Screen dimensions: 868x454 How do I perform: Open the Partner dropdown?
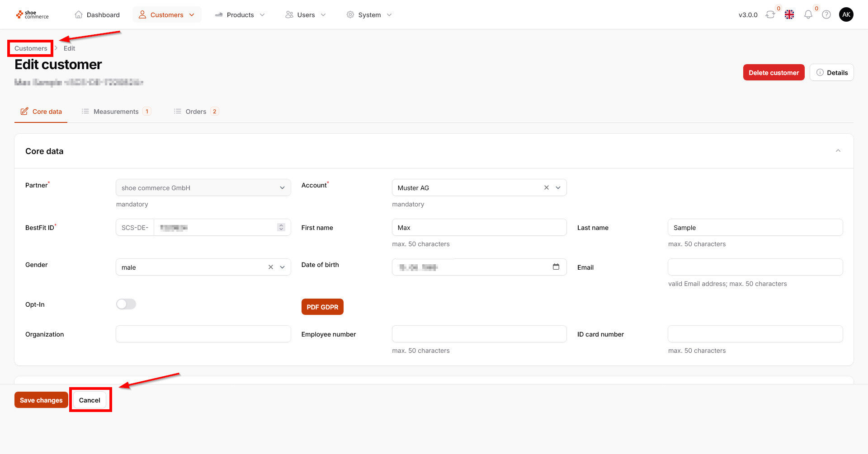203,188
